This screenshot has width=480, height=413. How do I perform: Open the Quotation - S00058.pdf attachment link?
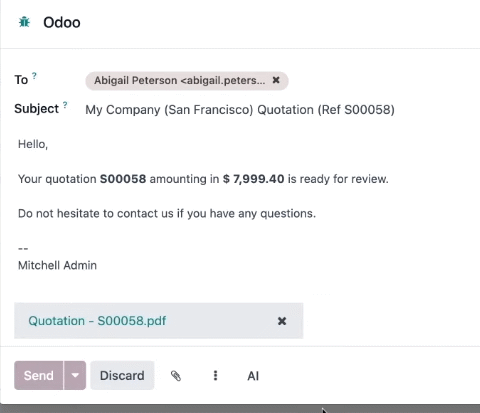click(x=97, y=321)
